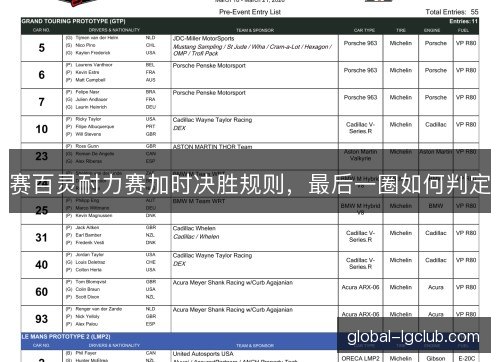Click driver name 'Julien Andlauer'
Screen dimensions: 500x362
coord(91,99)
